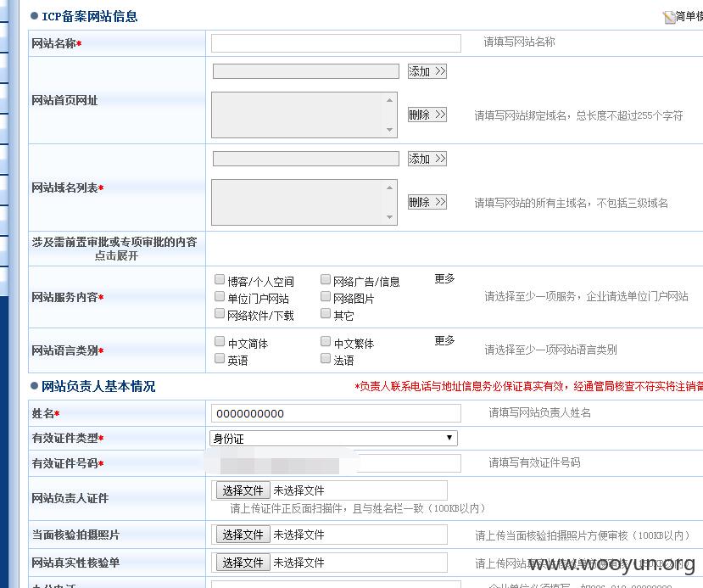
Task: Choose file for 网站真实性核验单
Action: pos(243,562)
